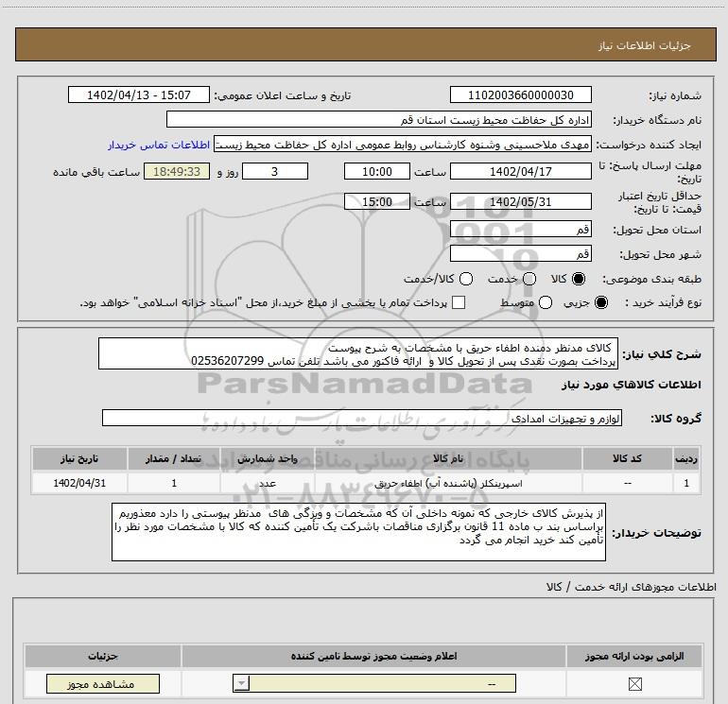The height and width of the screenshot is (704, 728).
Task: Select the کالا radio button
Action: pyautogui.click(x=579, y=279)
